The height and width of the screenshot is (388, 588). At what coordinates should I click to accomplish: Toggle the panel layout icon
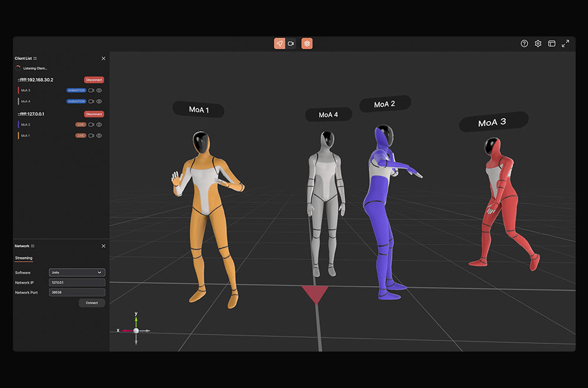[552, 44]
